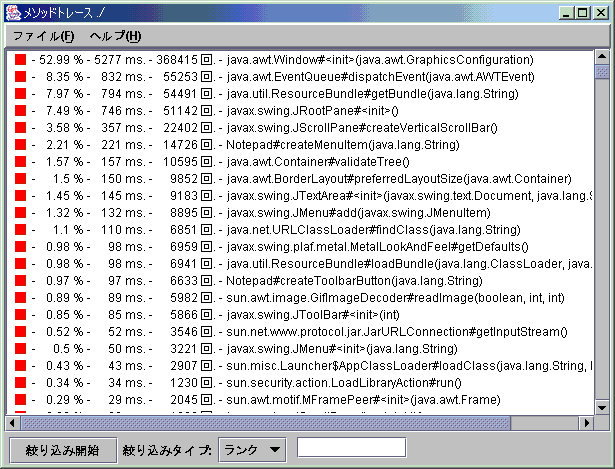Select the ResourceBundle#loadBundle method text

point(409,264)
